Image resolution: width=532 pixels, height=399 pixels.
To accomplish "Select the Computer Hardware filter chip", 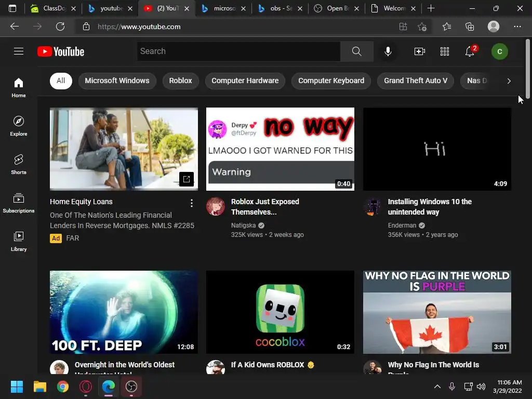I will 245,81.
